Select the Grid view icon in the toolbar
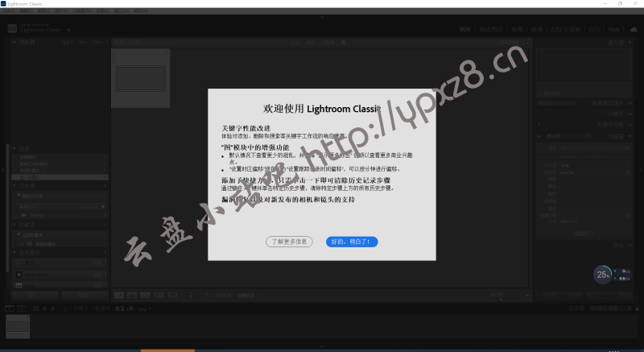 tap(118, 296)
